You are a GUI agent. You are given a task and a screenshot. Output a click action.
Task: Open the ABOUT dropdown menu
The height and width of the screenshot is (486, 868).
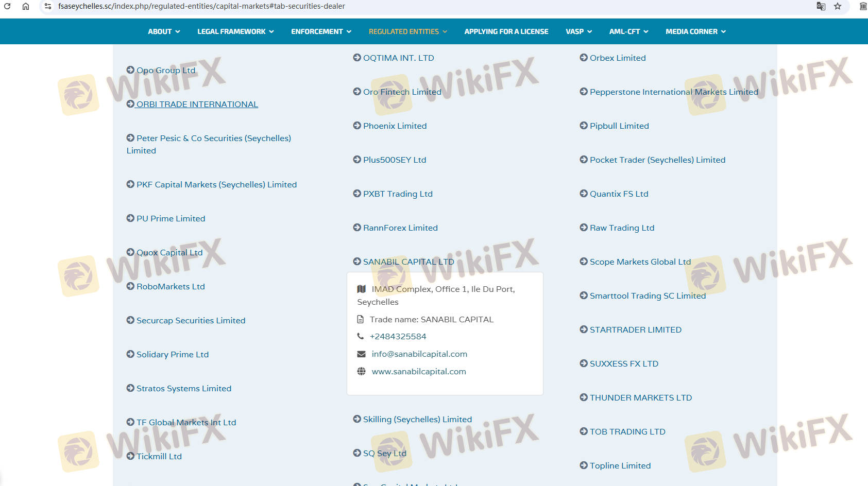coord(164,31)
